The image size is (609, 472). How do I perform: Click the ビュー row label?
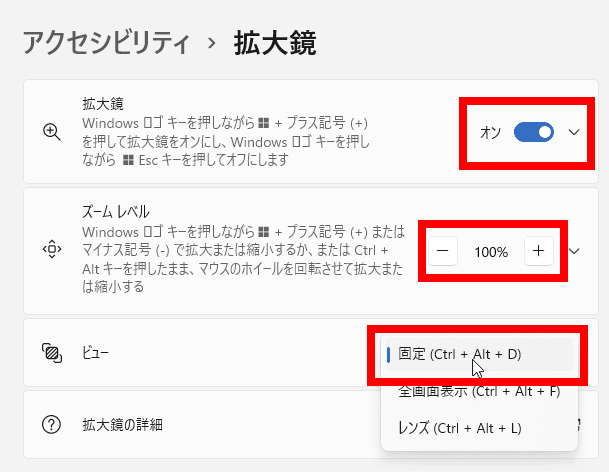[x=96, y=353]
